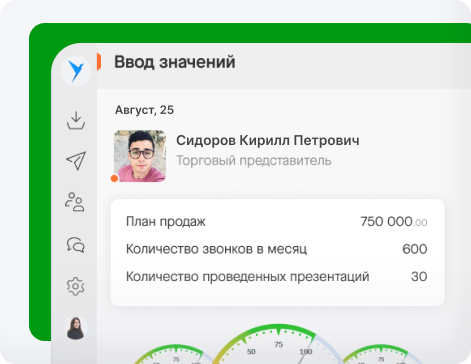Click the date label Август, 25
471x364 pixels.
[x=144, y=110]
